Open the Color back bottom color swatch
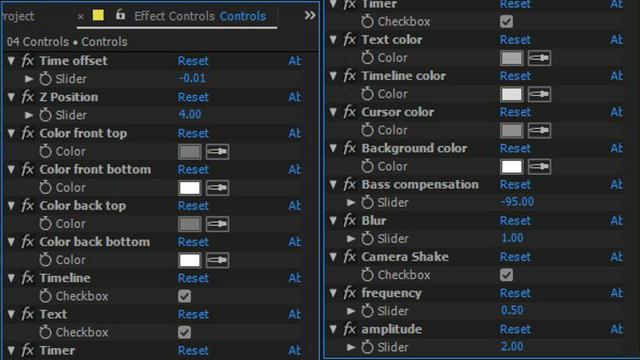This screenshot has width=640, height=360. coord(190,260)
